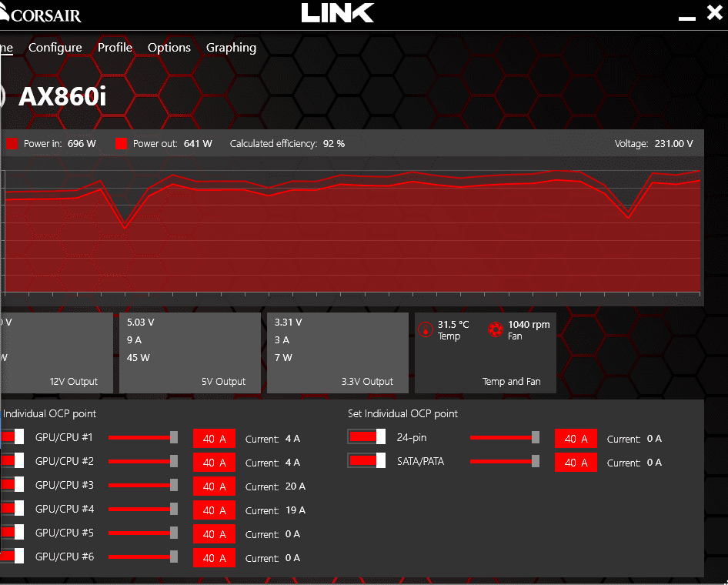Toggle OCP switch for GPU/CPU #5
728x585 pixels.
(12, 532)
